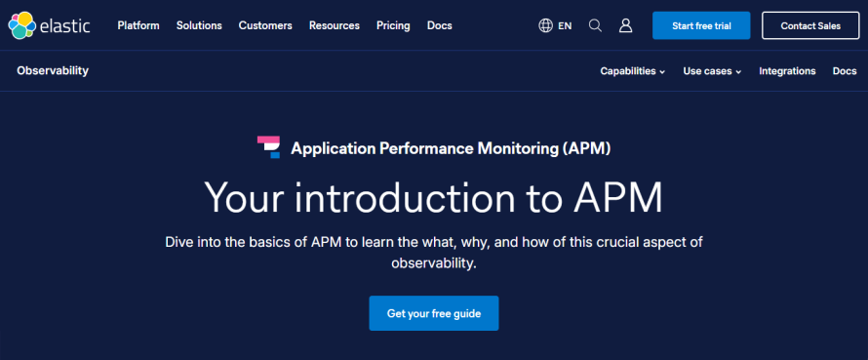Select the EN language label
The image size is (868, 360).
coord(565,25)
